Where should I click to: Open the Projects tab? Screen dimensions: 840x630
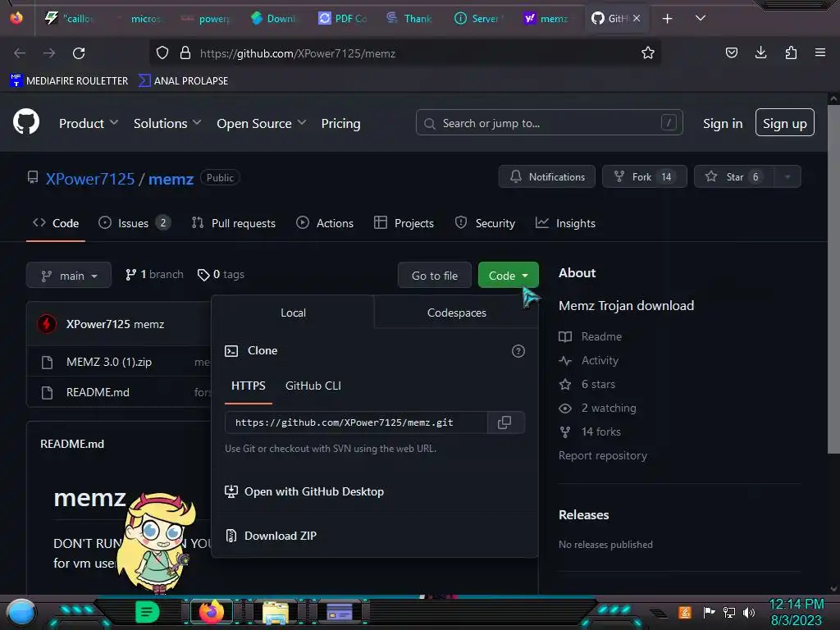404,223
